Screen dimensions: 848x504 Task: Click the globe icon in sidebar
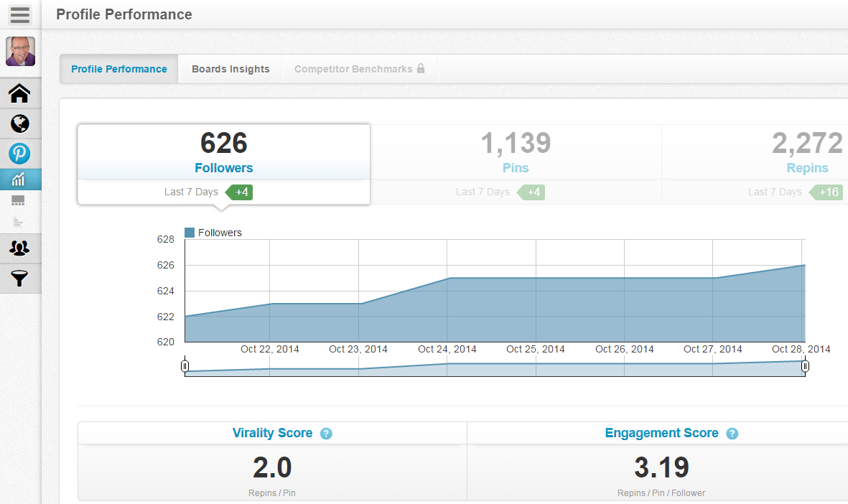(x=20, y=123)
